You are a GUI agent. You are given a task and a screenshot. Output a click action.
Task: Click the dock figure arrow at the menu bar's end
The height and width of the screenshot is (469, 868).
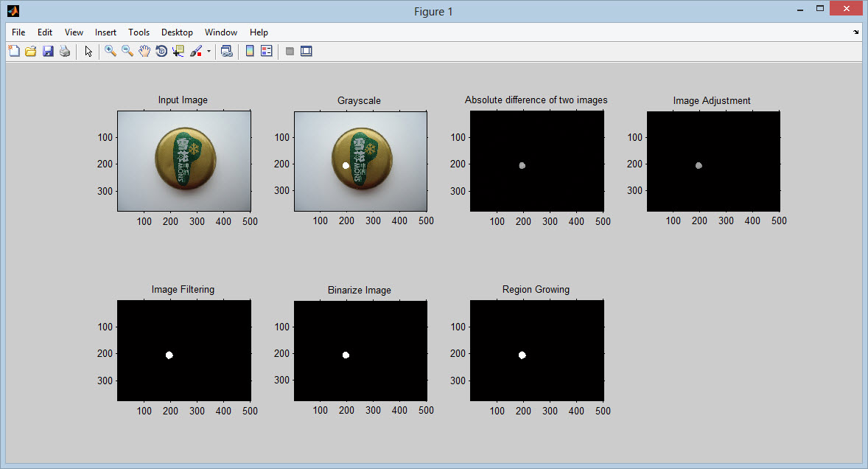[855, 32]
